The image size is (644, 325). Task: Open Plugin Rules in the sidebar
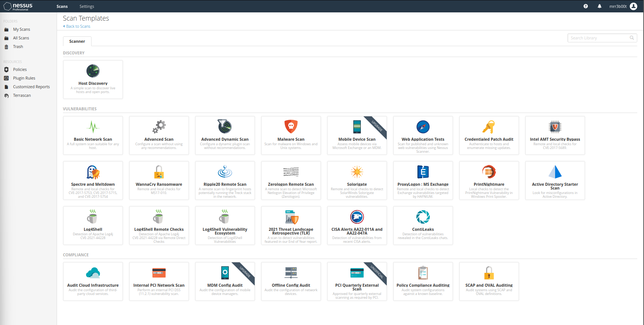pos(24,78)
